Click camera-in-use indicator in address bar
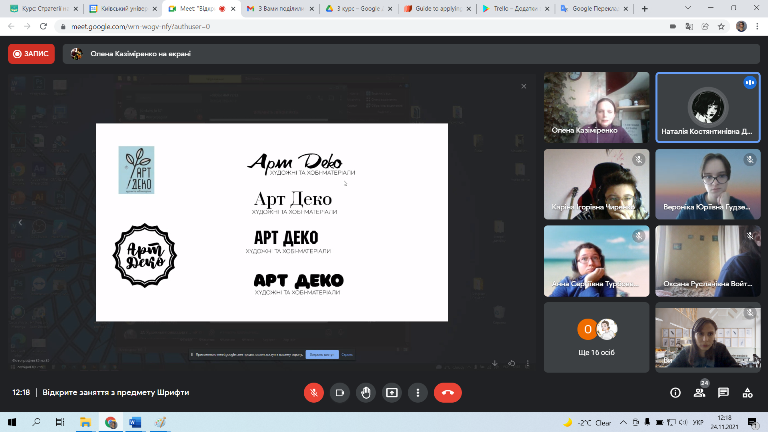This screenshot has width=768, height=432. (x=673, y=26)
